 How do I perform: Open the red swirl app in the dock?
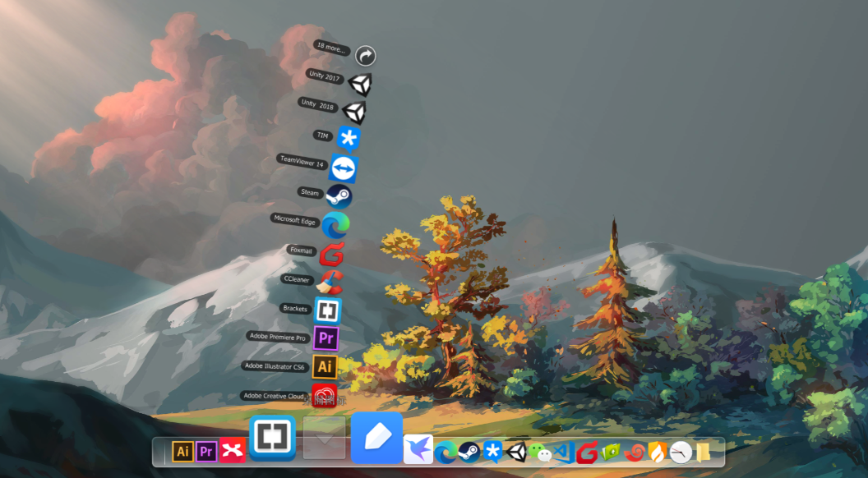635,453
